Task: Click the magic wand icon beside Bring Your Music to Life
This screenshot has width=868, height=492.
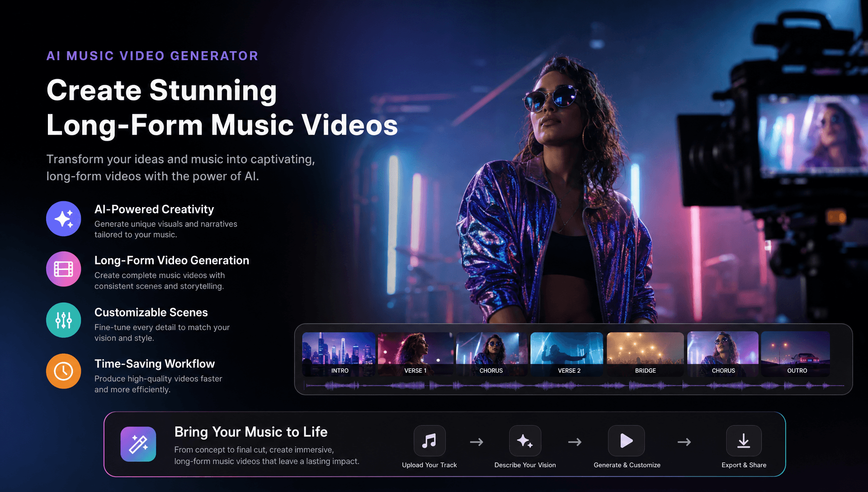Action: click(x=138, y=444)
